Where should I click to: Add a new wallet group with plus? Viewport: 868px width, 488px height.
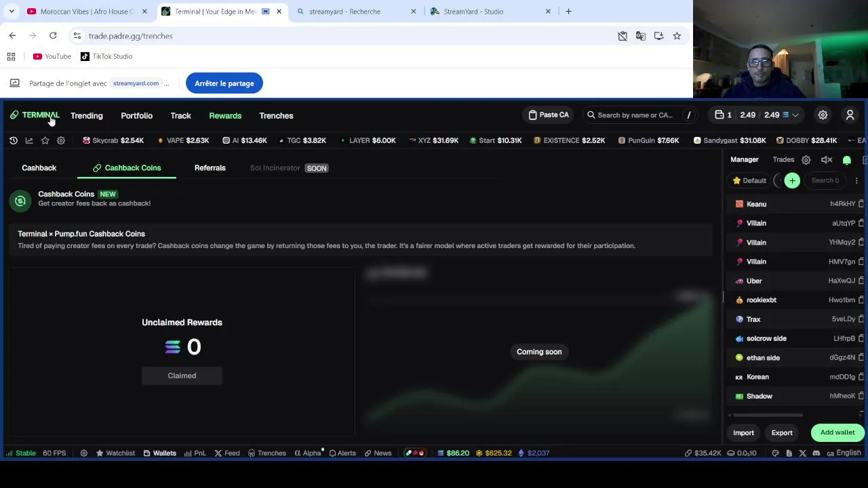[x=792, y=180]
